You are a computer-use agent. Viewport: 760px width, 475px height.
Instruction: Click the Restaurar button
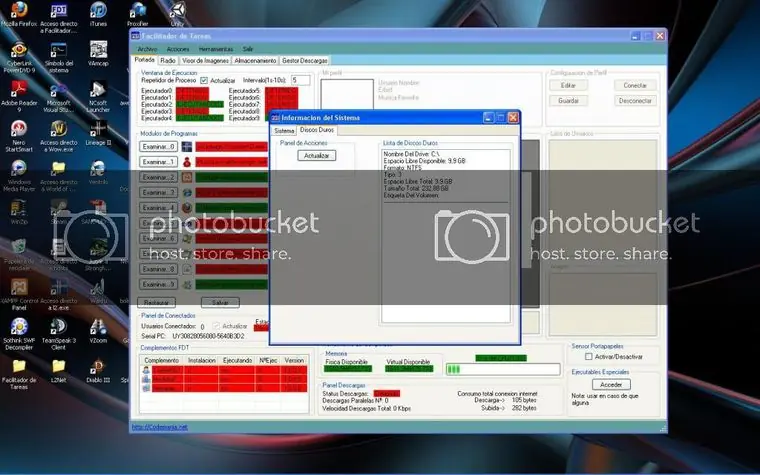coord(157,303)
